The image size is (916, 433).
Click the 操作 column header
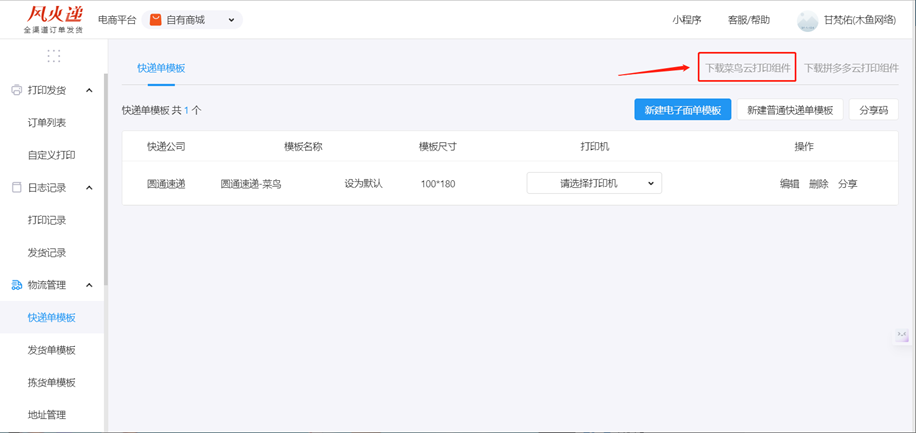click(804, 146)
